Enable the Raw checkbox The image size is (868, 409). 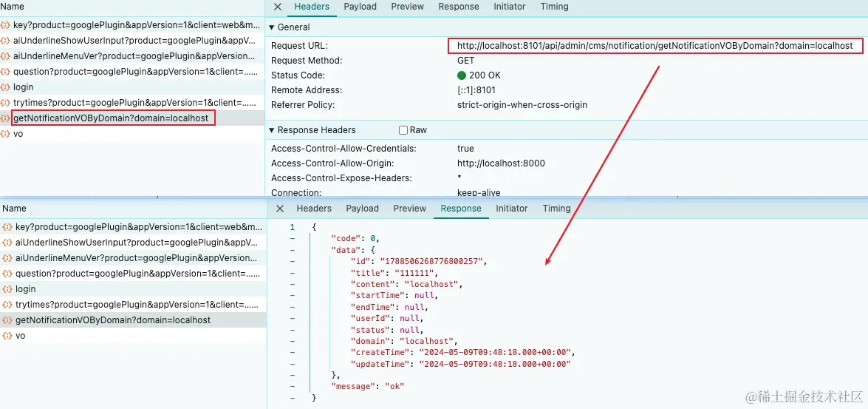(403, 130)
